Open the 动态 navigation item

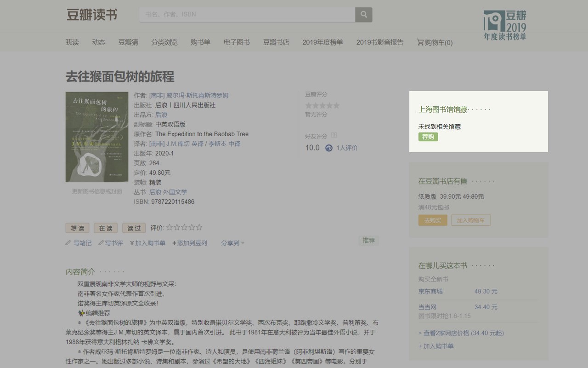(98, 42)
